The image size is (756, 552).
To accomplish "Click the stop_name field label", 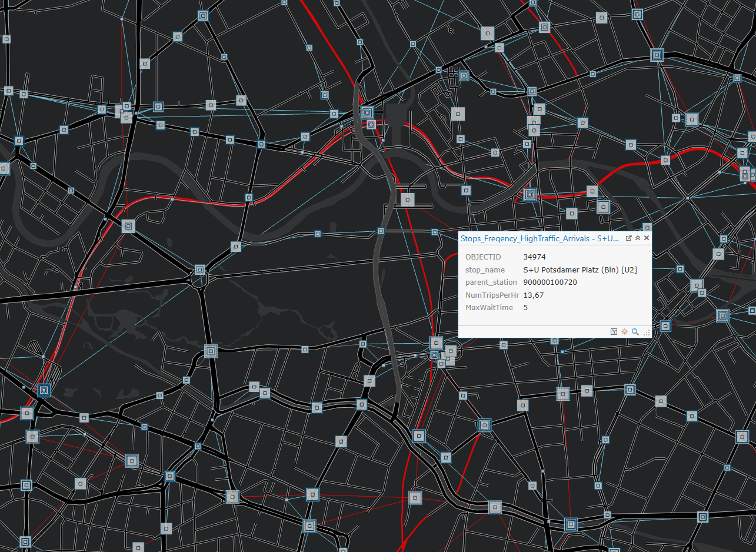I will click(x=485, y=270).
